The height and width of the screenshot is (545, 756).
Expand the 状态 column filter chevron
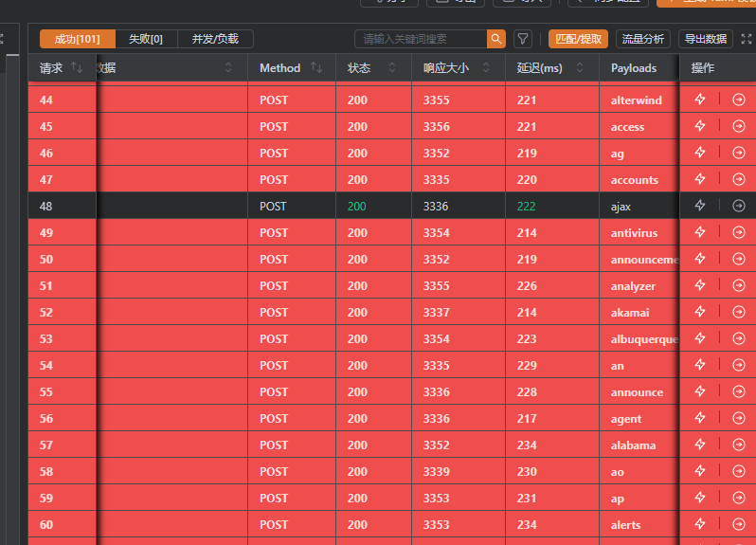point(391,68)
